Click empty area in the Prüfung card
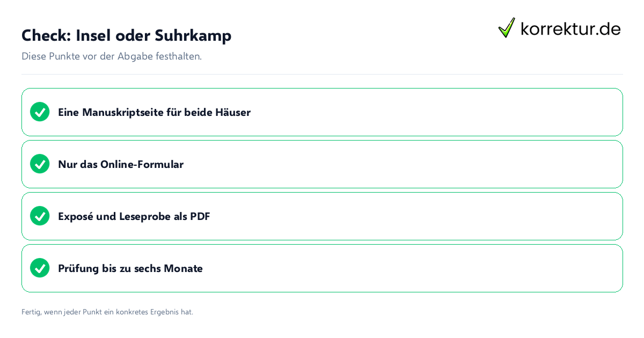Image resolution: width=644 pixels, height=338 pixels. coord(413,268)
